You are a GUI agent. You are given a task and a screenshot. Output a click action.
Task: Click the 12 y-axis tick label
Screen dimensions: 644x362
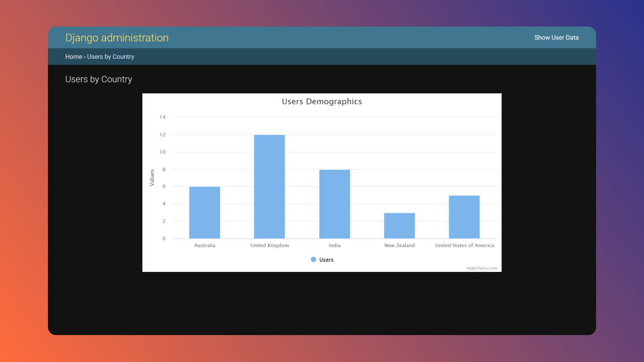click(163, 134)
